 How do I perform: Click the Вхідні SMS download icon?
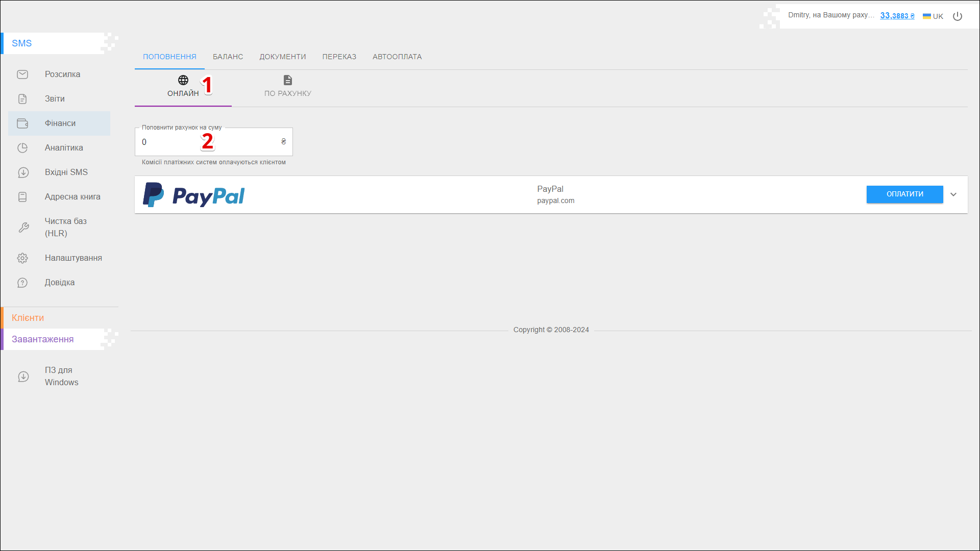click(x=22, y=172)
